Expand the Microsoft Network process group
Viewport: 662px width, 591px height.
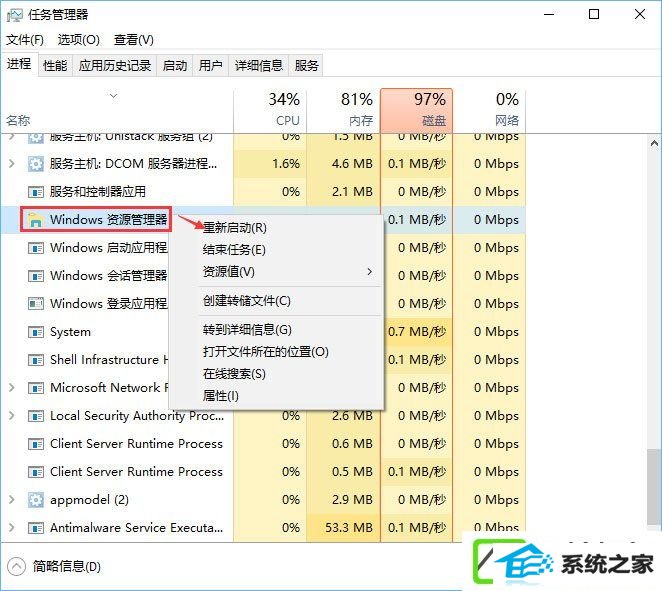tap(12, 388)
